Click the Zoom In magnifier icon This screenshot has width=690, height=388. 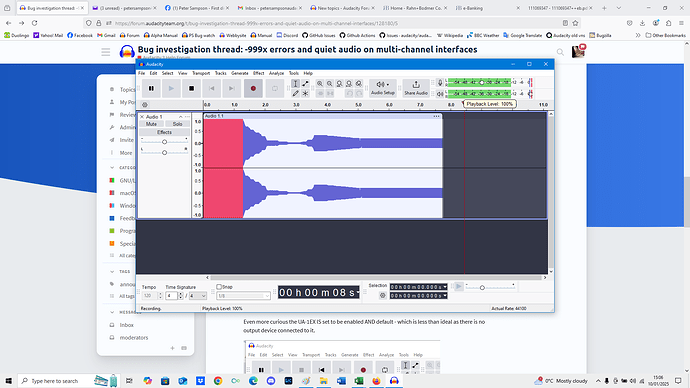(320, 84)
